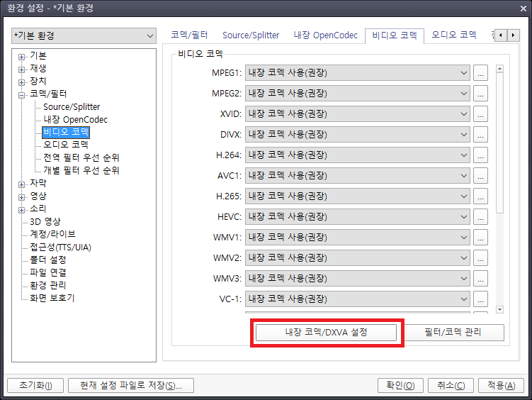
Task: Click the ellipsis button next to VC-1
Action: (x=481, y=299)
